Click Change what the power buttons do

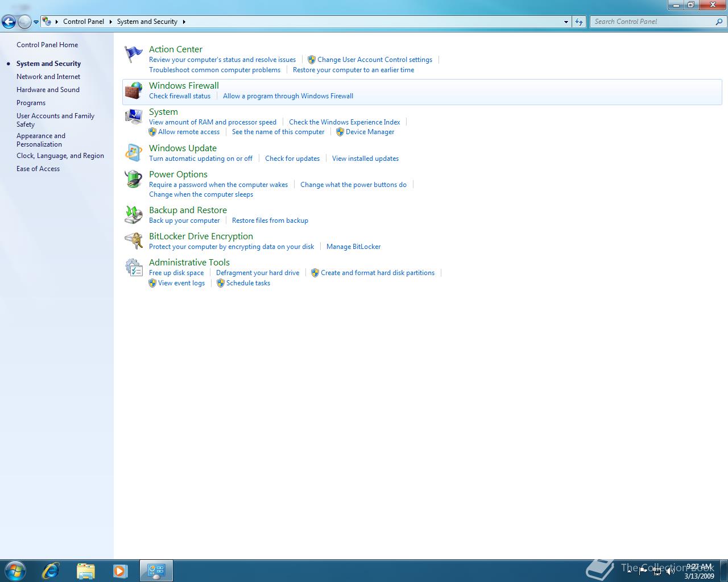pyautogui.click(x=353, y=185)
